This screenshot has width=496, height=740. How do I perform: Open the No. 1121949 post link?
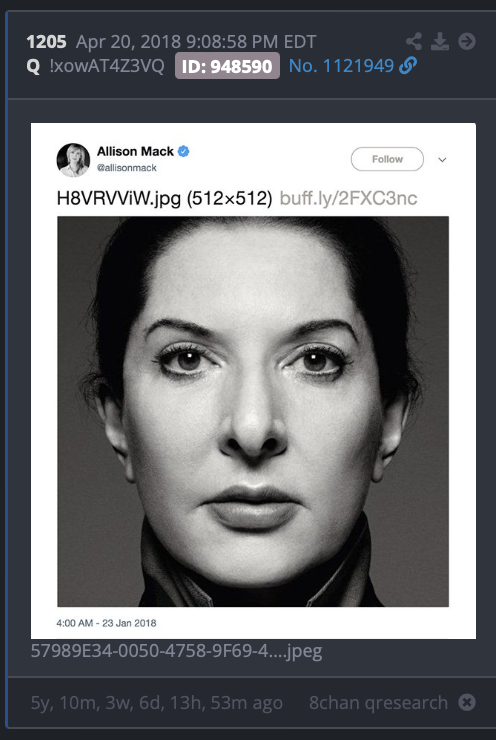tap(341, 66)
